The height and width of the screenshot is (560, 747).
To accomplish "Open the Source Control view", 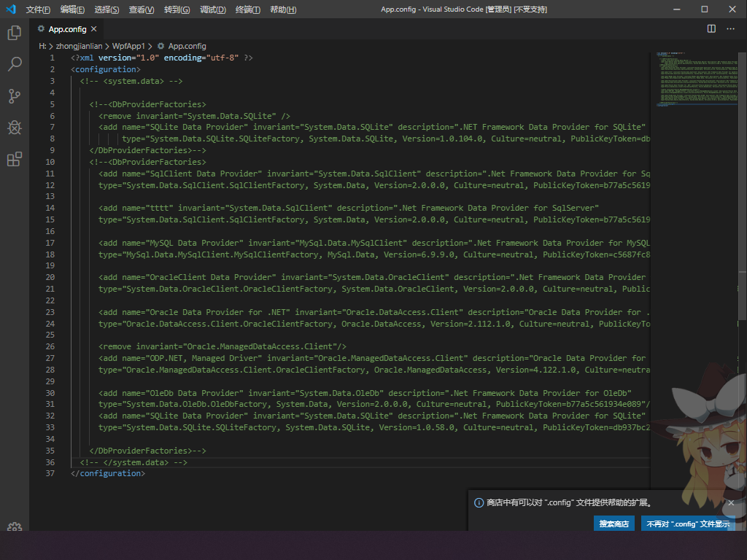I will [x=15, y=96].
